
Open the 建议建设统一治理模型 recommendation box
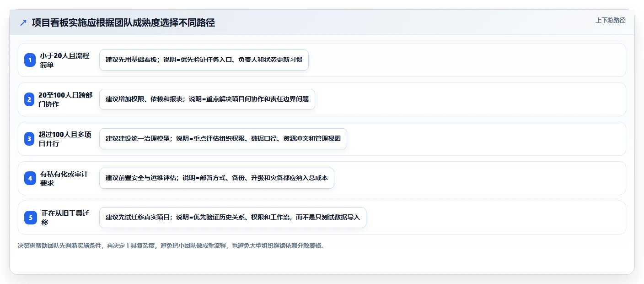click(223, 139)
